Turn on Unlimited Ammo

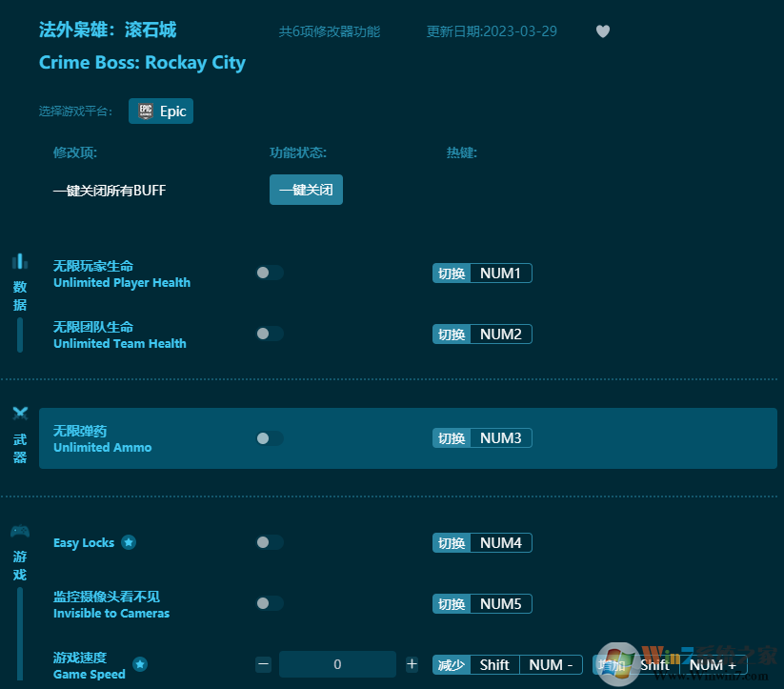pos(269,437)
